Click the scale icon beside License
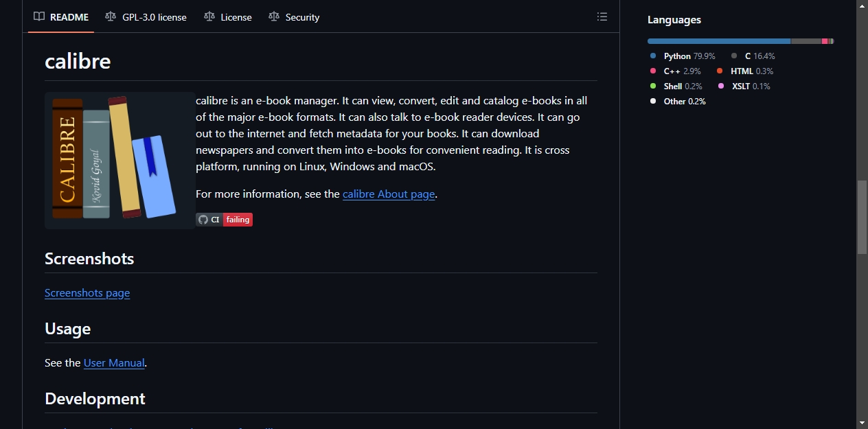Screen dimensions: 868x429 click(209, 17)
